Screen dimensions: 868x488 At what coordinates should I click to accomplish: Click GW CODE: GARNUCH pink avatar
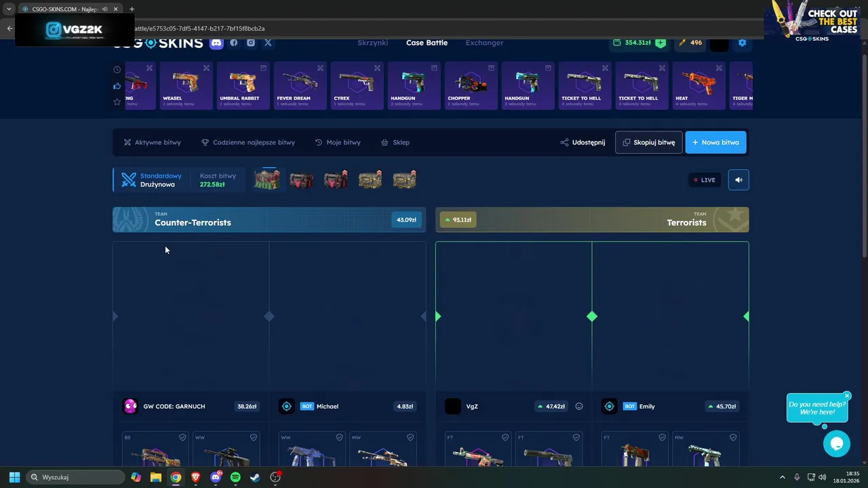(130, 407)
